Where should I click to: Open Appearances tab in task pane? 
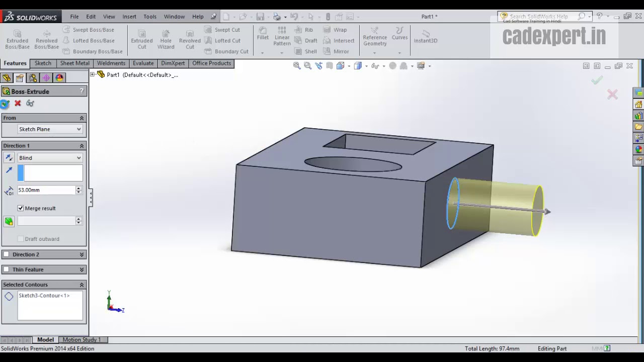point(638,149)
